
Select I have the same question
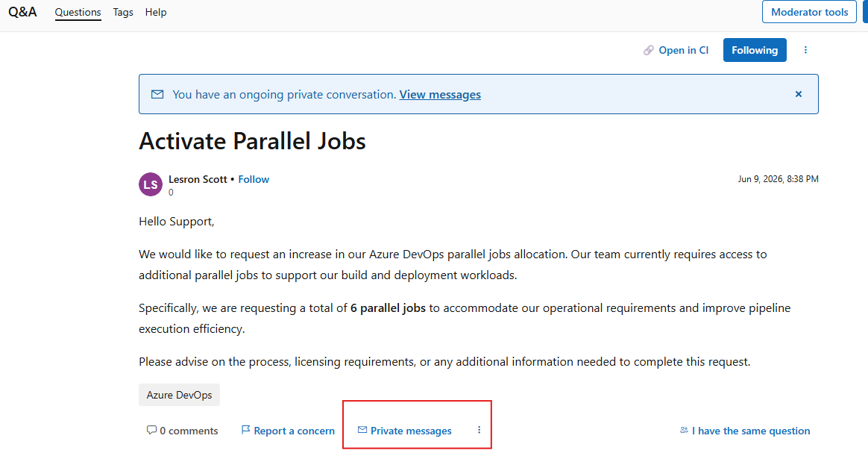[751, 431]
